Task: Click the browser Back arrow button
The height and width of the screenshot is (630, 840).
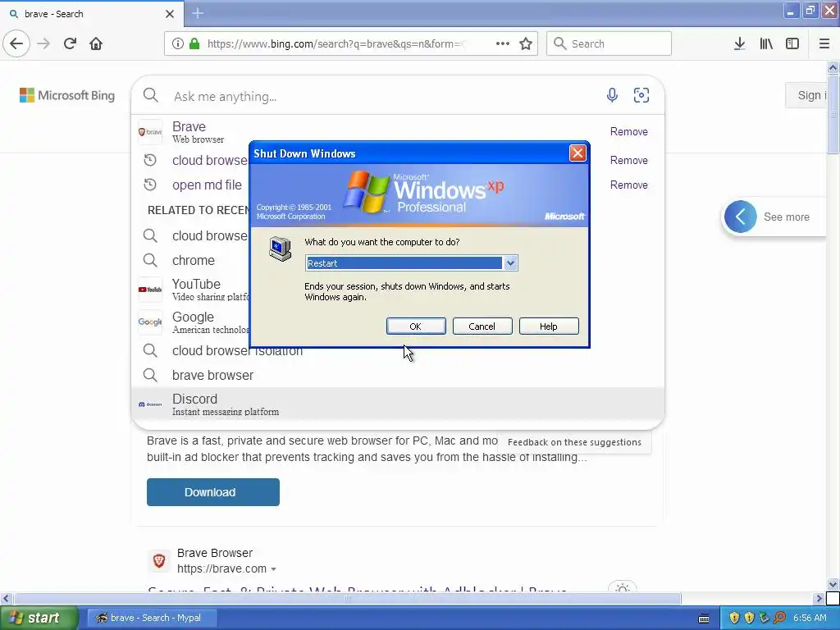Action: [x=16, y=43]
